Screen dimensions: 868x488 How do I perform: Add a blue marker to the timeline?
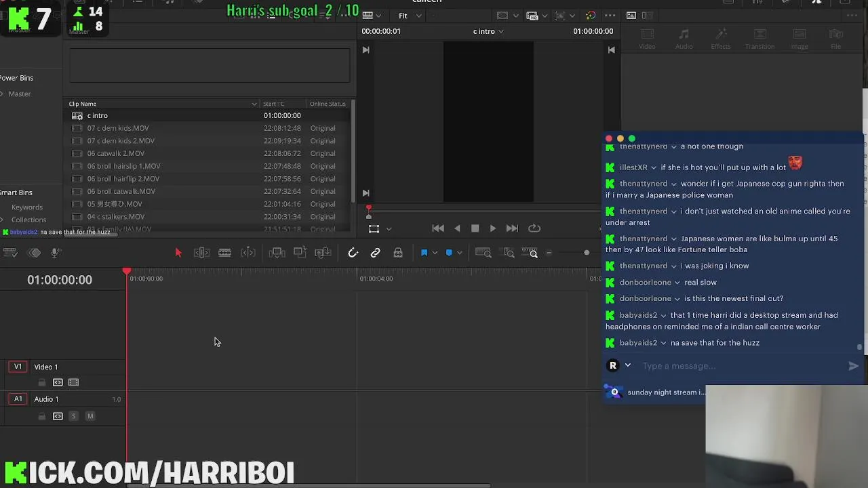[x=449, y=253]
